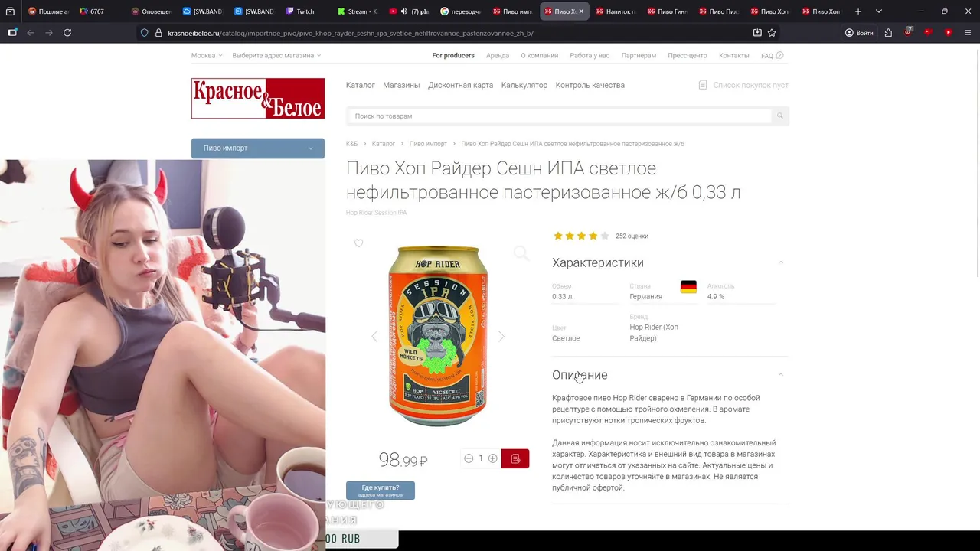
Task: Switch to the Оповещения tab
Action: pos(151,11)
